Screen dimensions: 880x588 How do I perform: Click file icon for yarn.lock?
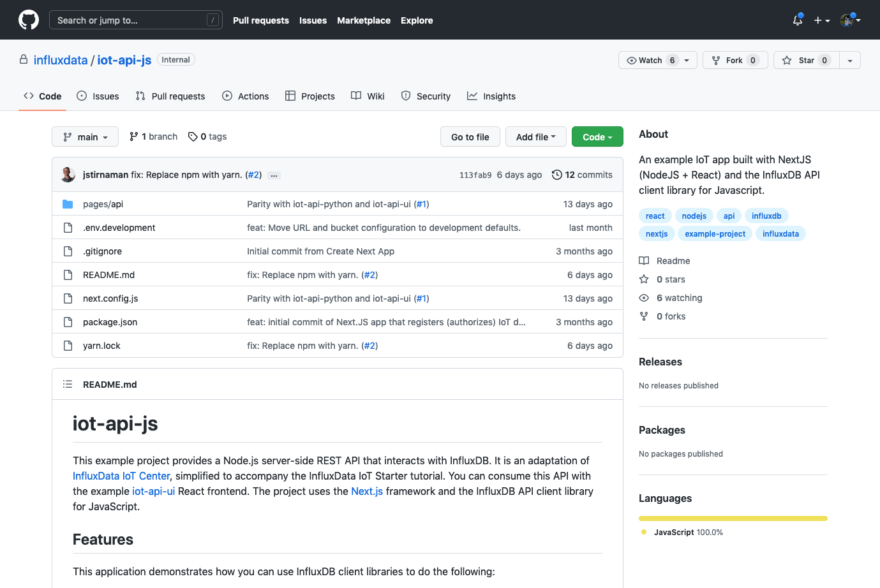click(68, 346)
